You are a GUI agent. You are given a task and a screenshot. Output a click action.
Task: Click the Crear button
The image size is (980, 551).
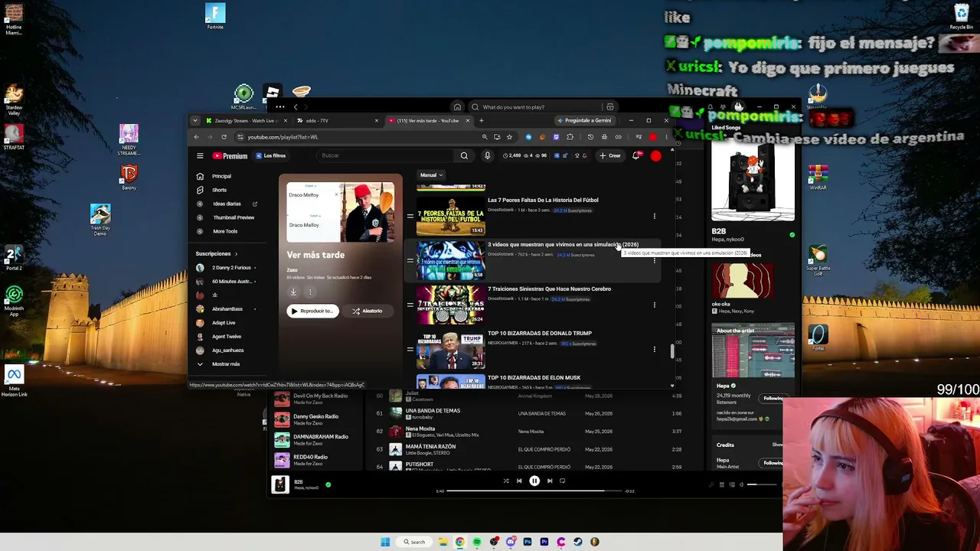click(x=610, y=155)
